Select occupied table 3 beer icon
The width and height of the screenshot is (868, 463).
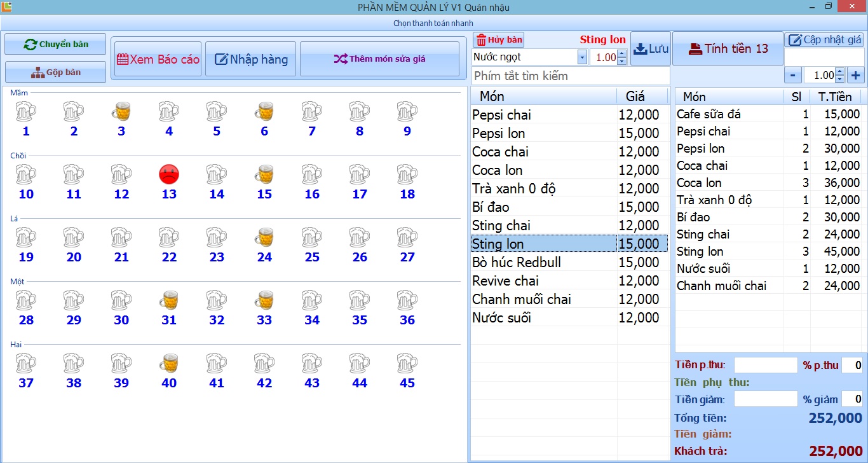tap(121, 111)
